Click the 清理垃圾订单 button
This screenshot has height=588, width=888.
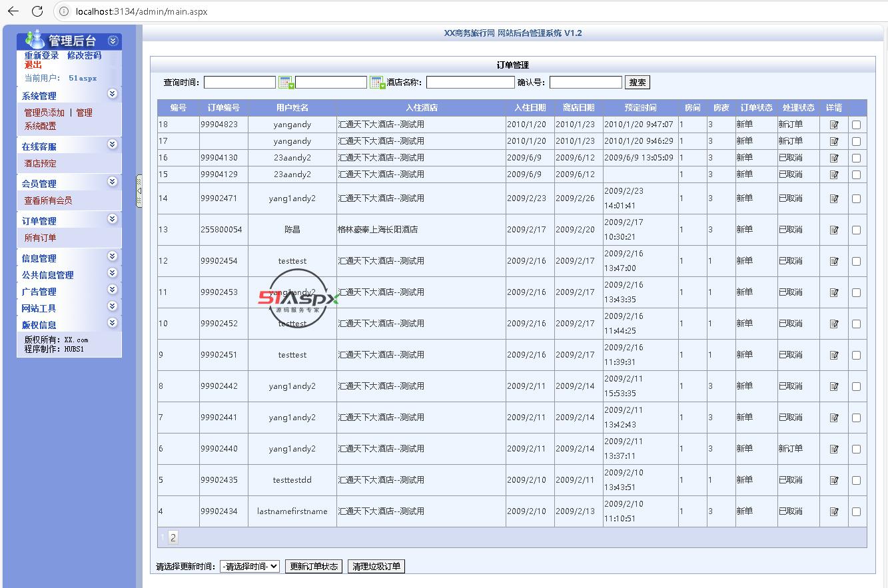(x=376, y=566)
